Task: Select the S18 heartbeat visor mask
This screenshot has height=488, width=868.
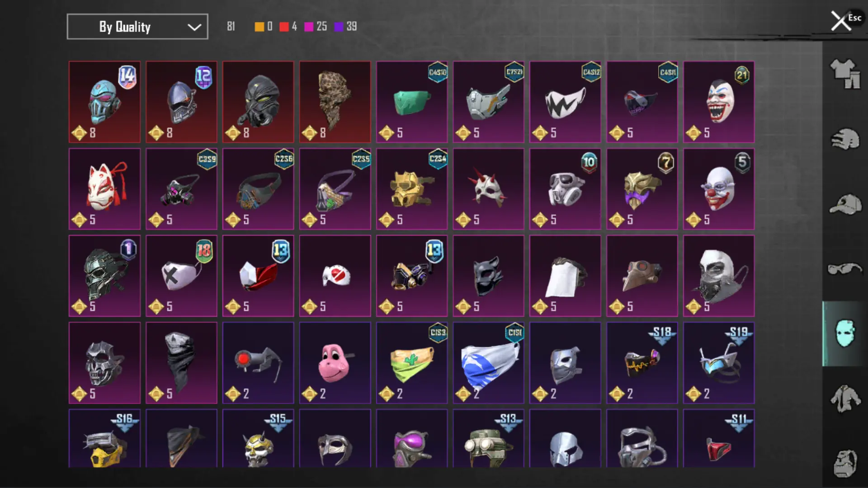Action: pyautogui.click(x=642, y=363)
